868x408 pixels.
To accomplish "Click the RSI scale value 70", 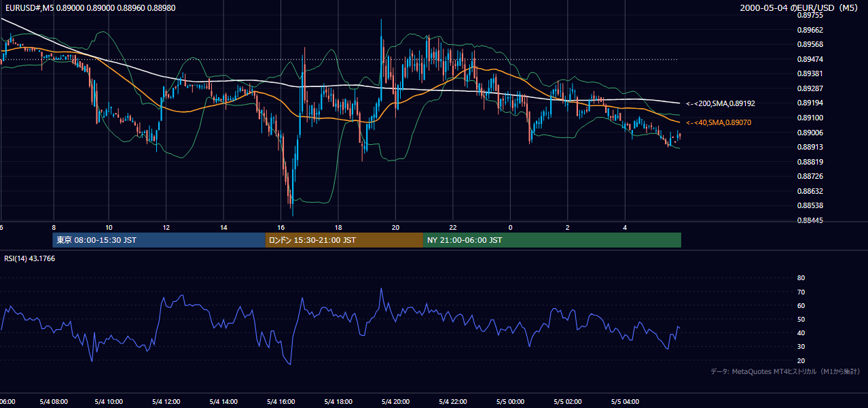I will (801, 292).
